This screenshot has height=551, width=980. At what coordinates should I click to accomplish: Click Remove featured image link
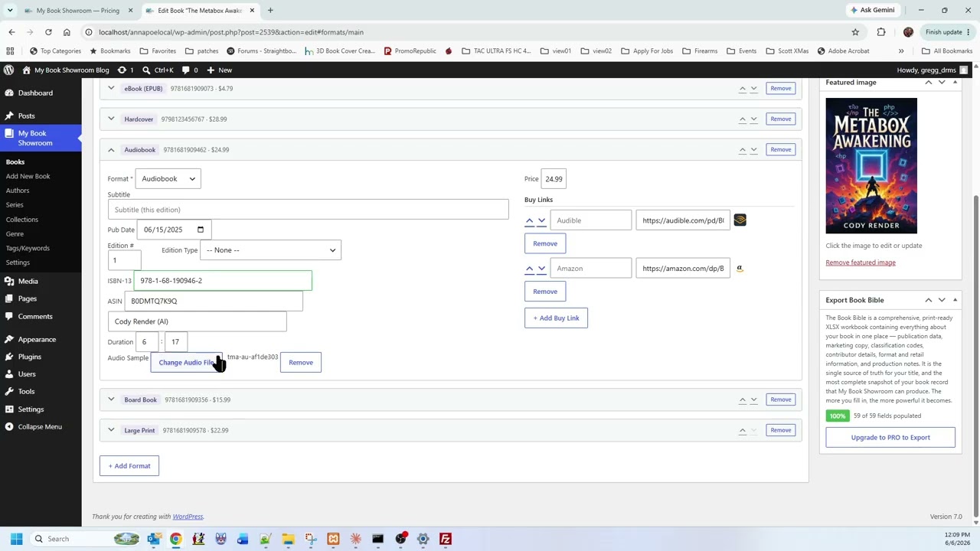[x=861, y=262]
